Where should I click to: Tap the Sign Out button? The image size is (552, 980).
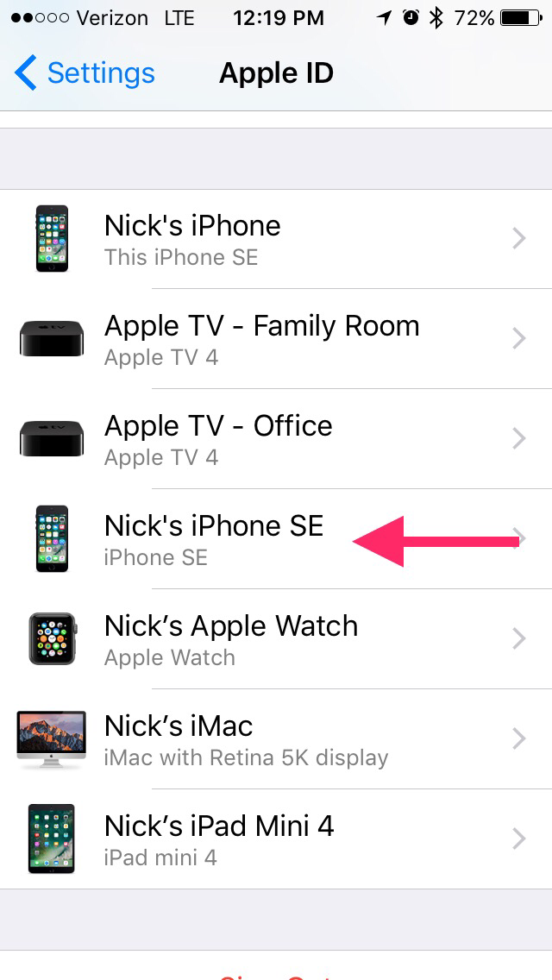[276, 974]
